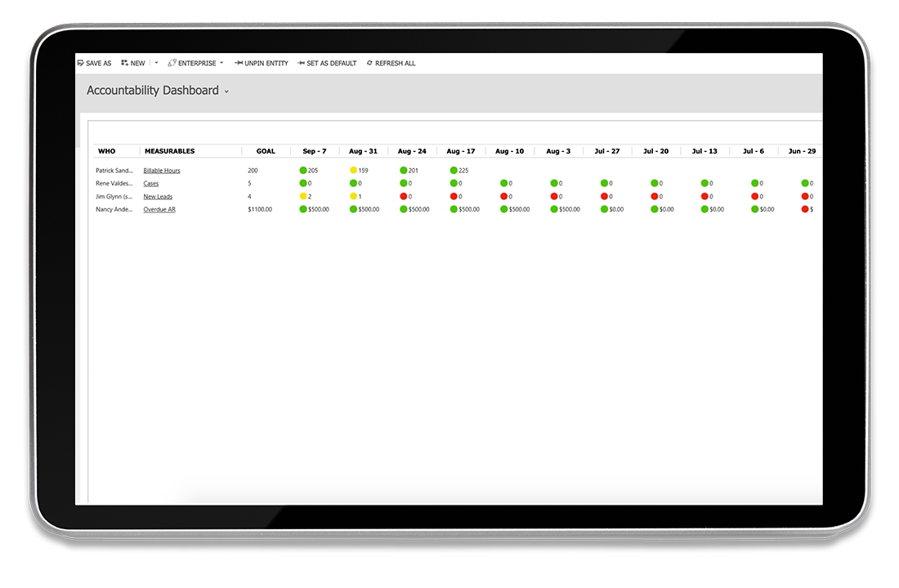
Task: Click the Aug - 31 column header
Action: [363, 151]
